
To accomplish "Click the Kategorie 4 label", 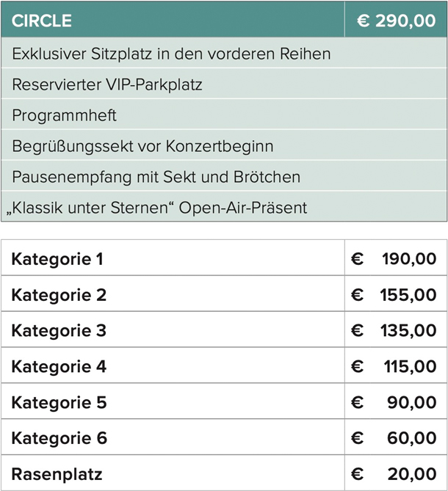I will 59,367.
